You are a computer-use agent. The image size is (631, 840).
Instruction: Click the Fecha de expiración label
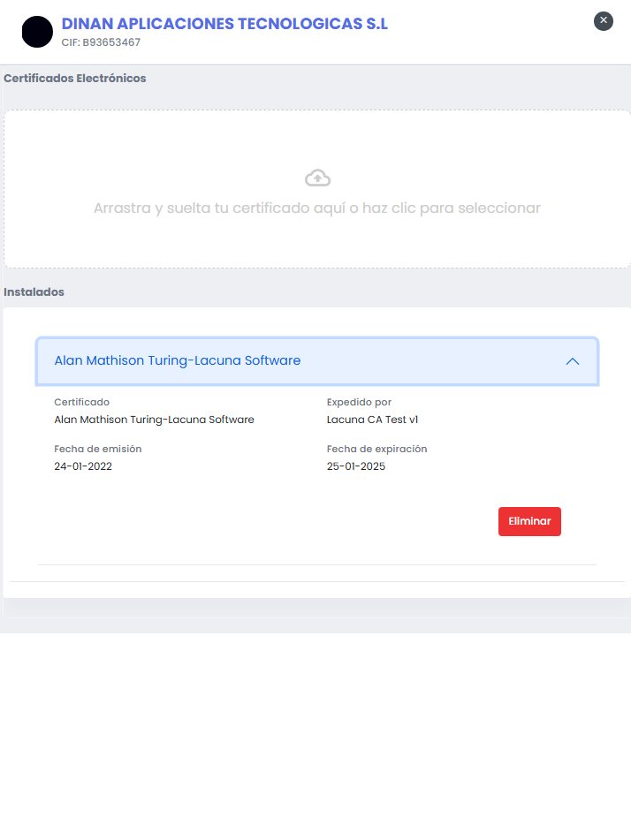pyautogui.click(x=376, y=449)
